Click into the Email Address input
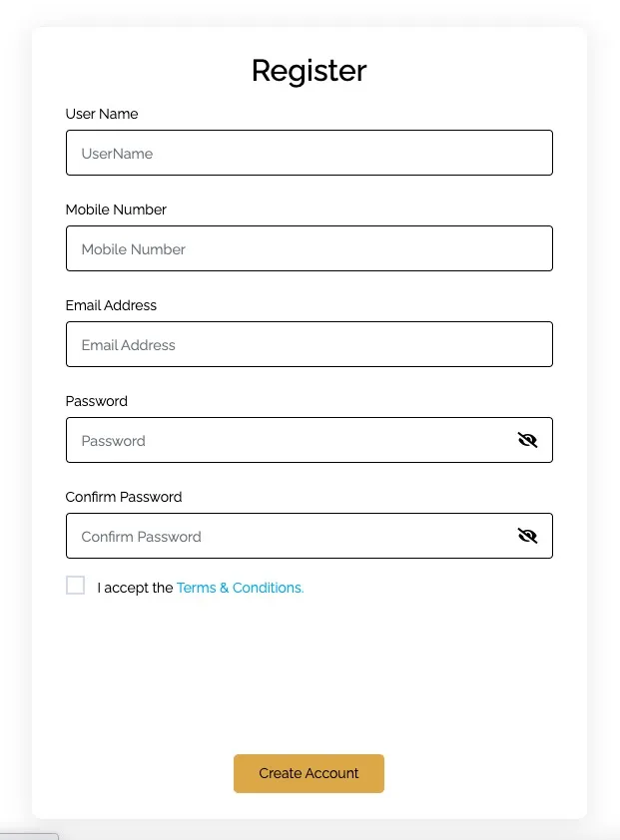This screenshot has height=840, width=620. [309, 344]
